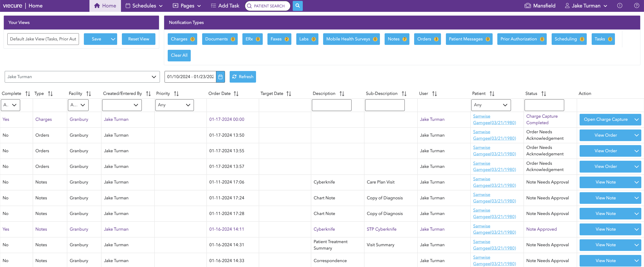This screenshot has height=267, width=644.
Task: Toggle the Charges notification filter
Action: point(182,39)
